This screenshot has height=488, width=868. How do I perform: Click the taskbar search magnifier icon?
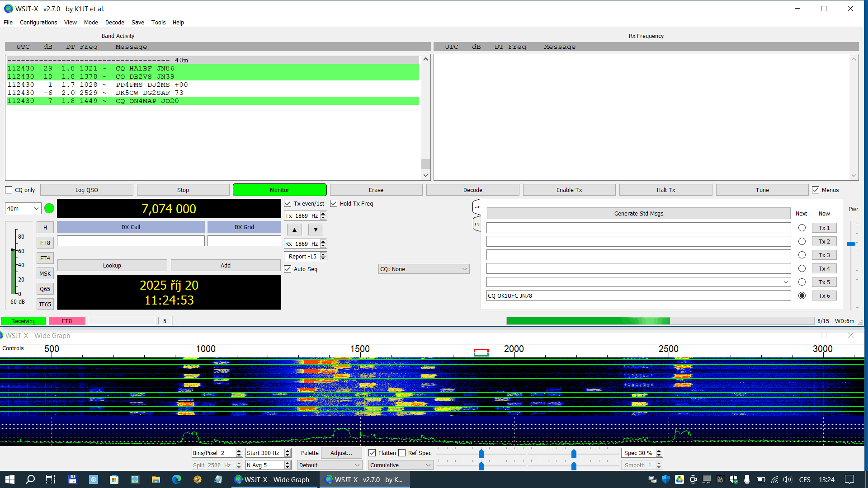30,479
